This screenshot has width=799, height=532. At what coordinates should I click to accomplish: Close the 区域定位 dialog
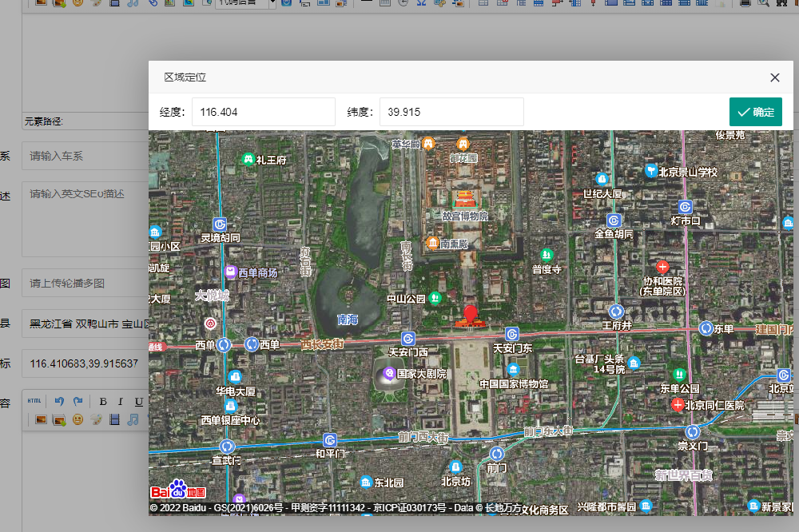point(774,77)
